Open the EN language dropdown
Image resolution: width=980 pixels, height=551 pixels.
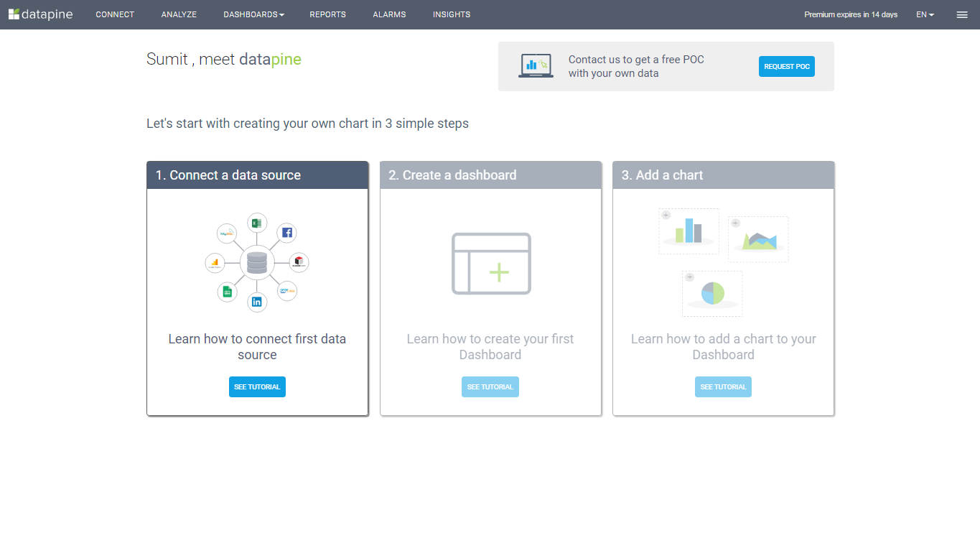pyautogui.click(x=925, y=14)
